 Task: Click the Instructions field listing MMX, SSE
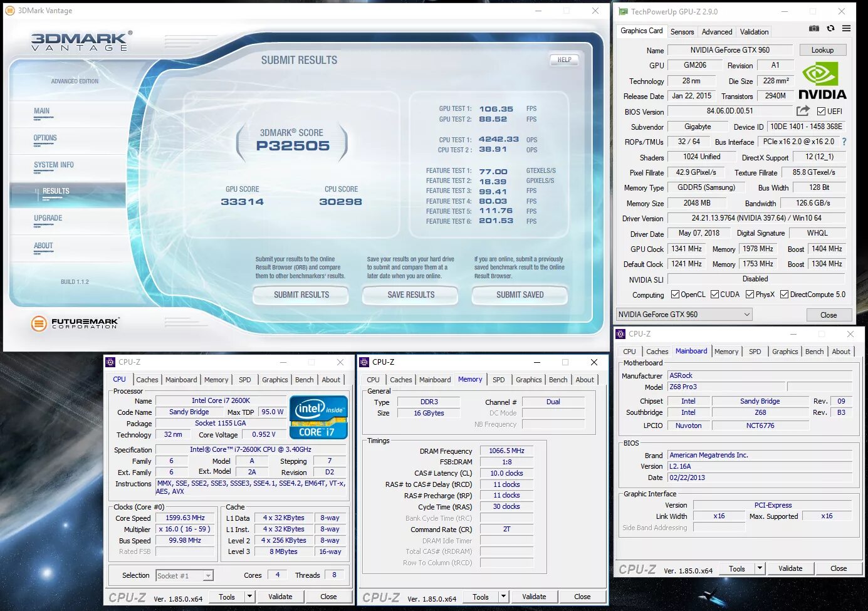251,487
